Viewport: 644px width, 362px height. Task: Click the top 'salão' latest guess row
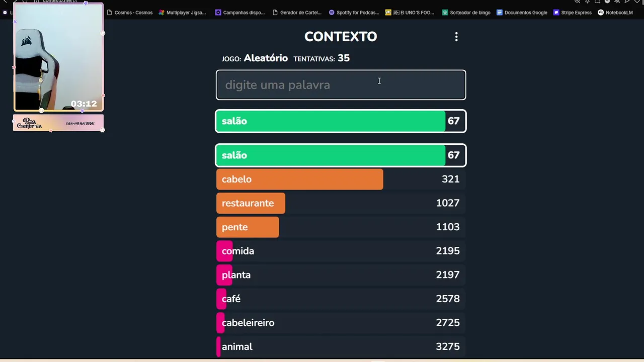pyautogui.click(x=341, y=121)
